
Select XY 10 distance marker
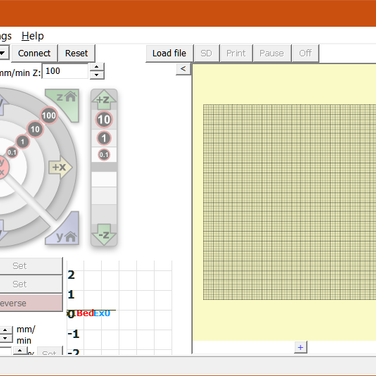35,129
